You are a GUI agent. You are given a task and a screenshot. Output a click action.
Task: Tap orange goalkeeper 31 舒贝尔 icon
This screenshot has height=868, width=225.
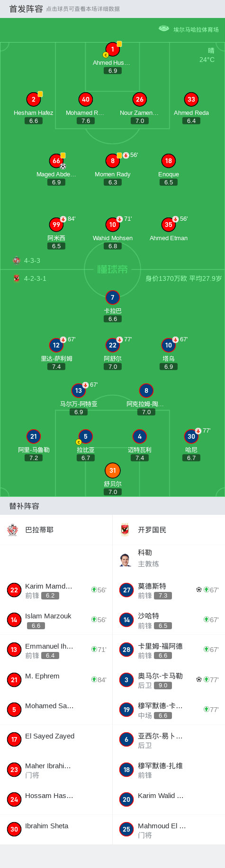(112, 470)
